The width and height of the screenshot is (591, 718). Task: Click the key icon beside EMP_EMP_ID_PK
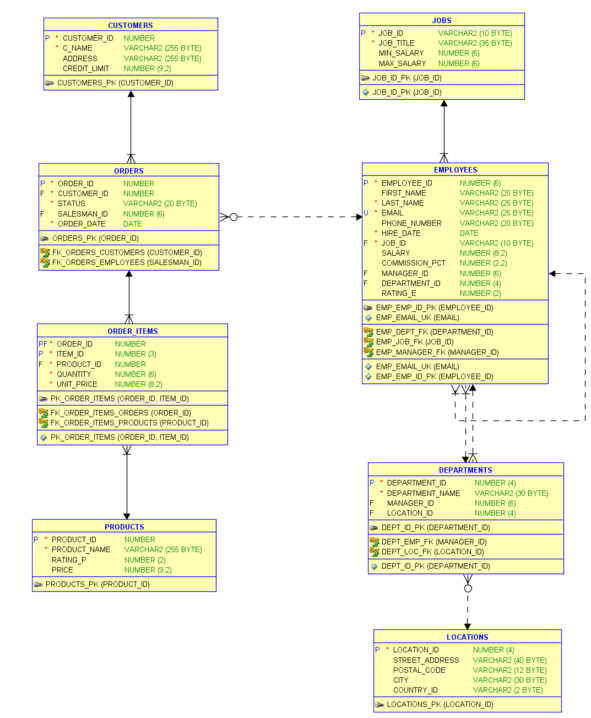[x=368, y=308]
